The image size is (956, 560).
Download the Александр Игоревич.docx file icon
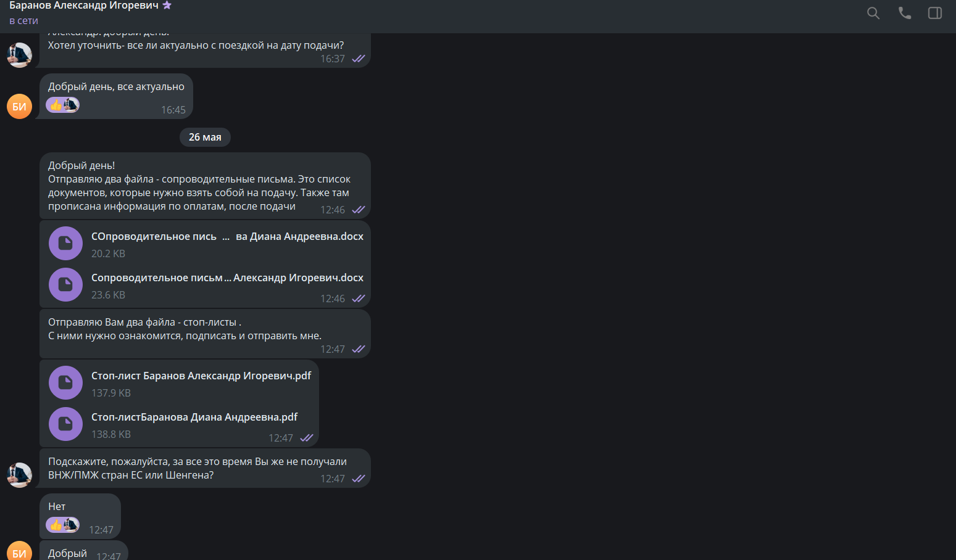(65, 284)
